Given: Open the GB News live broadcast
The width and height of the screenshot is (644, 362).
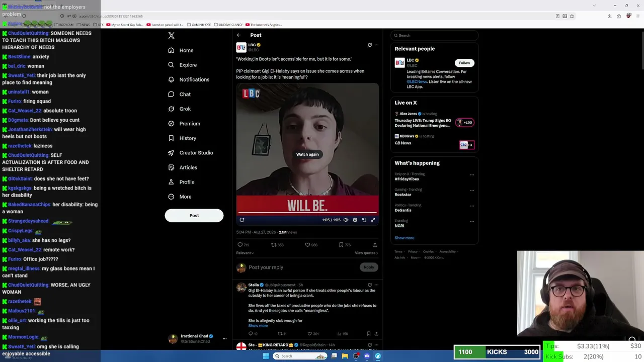Looking at the screenshot, I should coord(434,141).
